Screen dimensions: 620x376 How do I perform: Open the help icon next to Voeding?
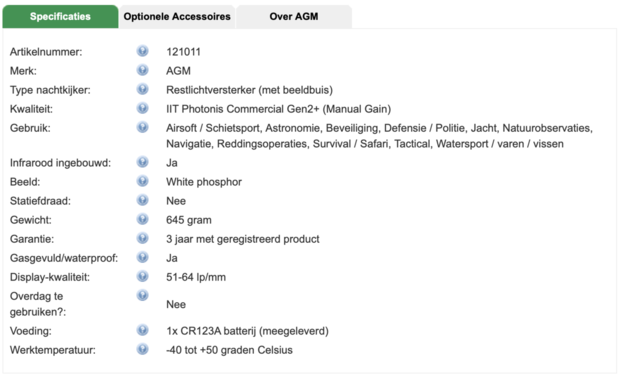(142, 330)
